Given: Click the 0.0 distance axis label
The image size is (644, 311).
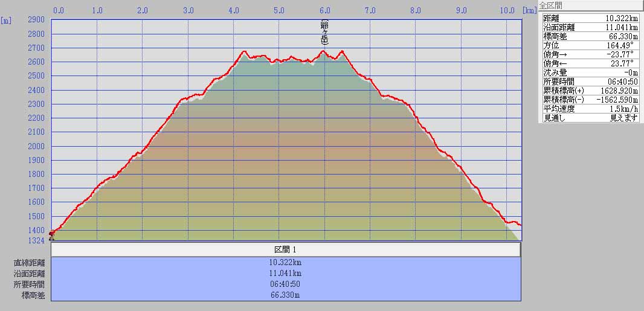Looking at the screenshot, I should [x=59, y=10].
